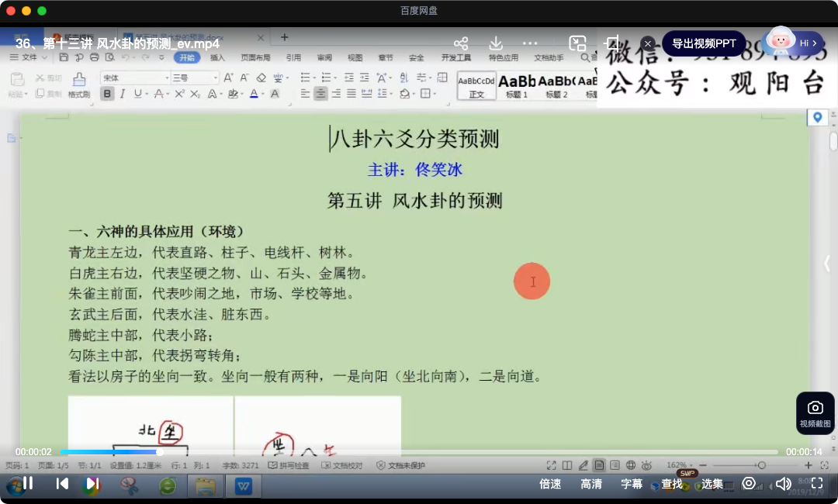
Task: Switch to the 插入 ribbon tab
Action: [217, 57]
